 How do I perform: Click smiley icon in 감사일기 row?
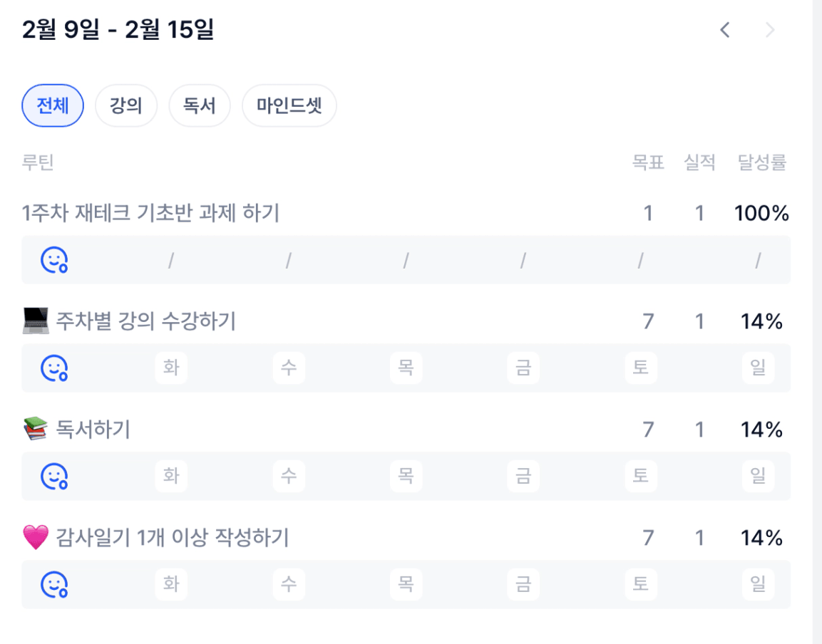54,584
